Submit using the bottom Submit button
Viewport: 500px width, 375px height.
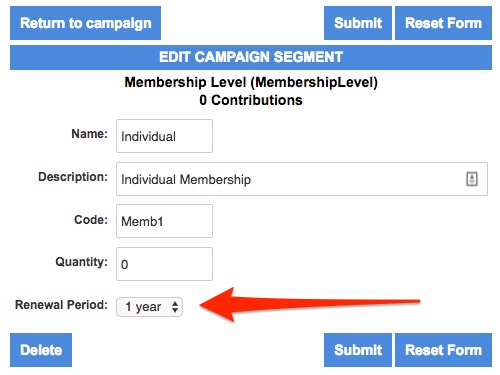click(x=358, y=350)
